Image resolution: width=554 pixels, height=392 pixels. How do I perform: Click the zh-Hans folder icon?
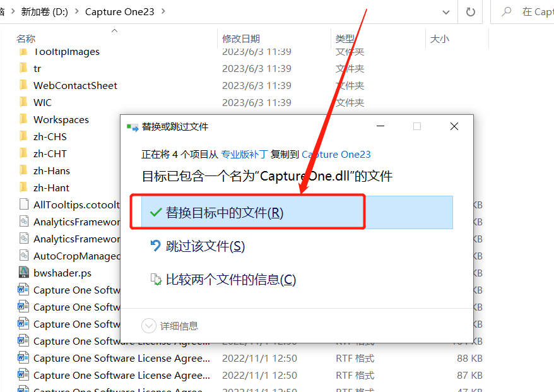[x=23, y=170]
